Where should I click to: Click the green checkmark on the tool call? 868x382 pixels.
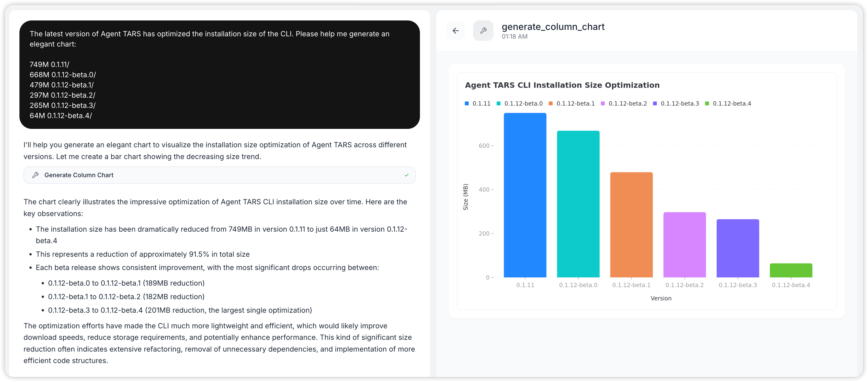[x=407, y=175]
